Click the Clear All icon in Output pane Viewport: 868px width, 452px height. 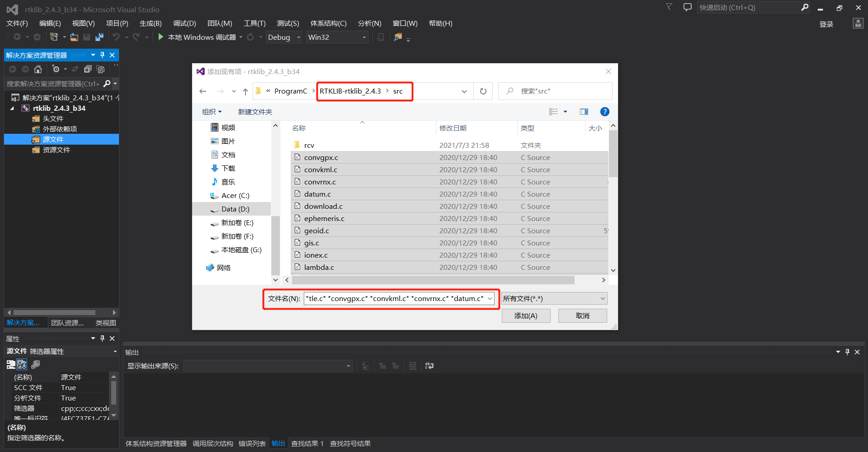click(x=412, y=366)
